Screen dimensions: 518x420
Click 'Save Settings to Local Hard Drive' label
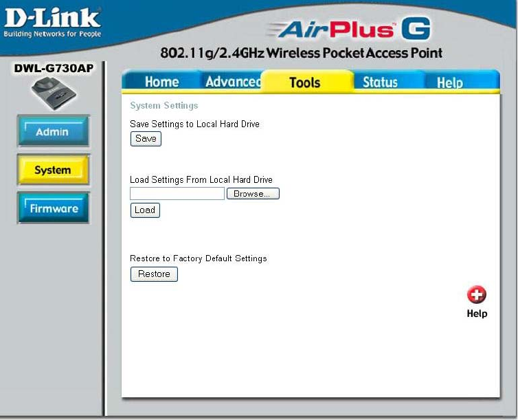pos(194,124)
